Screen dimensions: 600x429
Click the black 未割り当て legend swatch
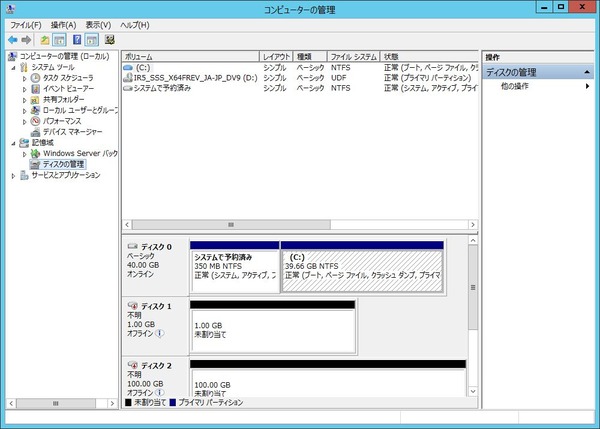coord(128,403)
